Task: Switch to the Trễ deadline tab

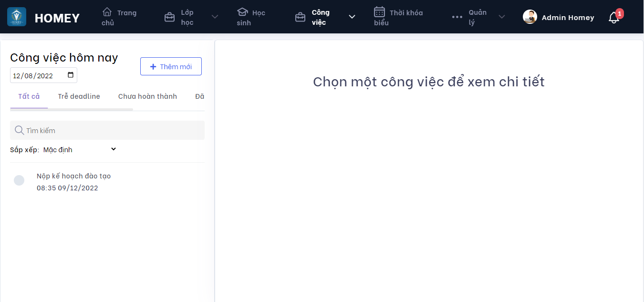Action: pos(79,96)
